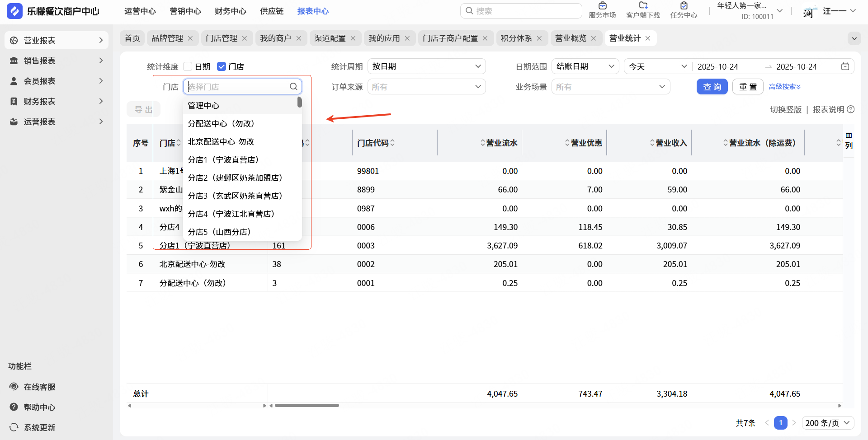This screenshot has width=868, height=440.
Task: Click the calendar icon in date range
Action: [x=845, y=66]
